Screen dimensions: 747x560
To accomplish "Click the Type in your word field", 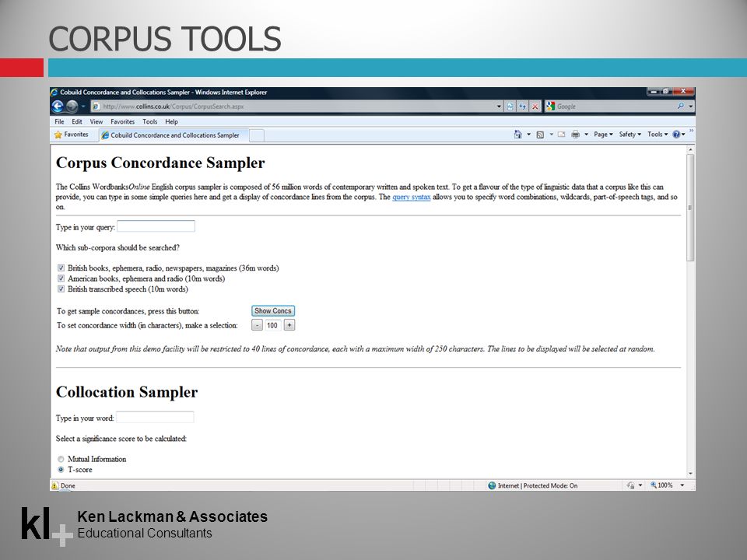I will pos(155,417).
